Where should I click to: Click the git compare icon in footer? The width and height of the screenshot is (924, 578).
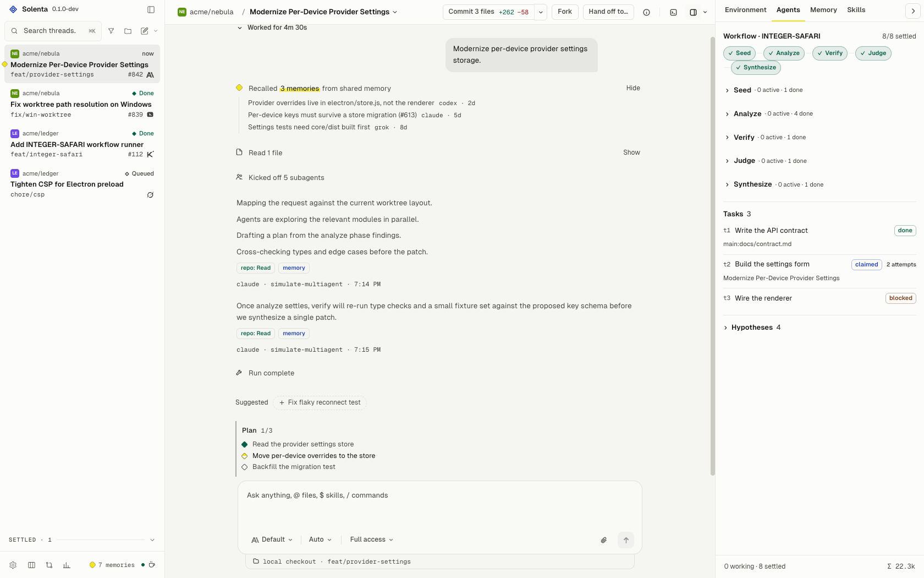point(49,565)
